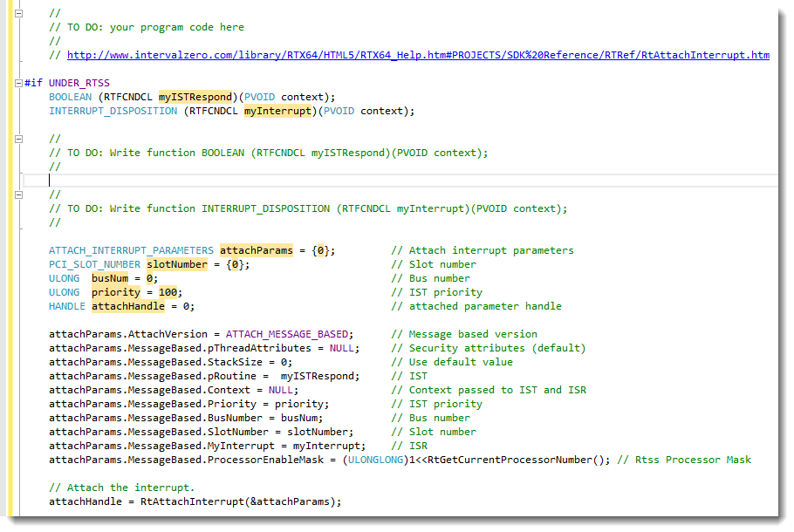Select the PCI_SLOT_NUMBER type name
Screen dimensions: 794x532
95,264
